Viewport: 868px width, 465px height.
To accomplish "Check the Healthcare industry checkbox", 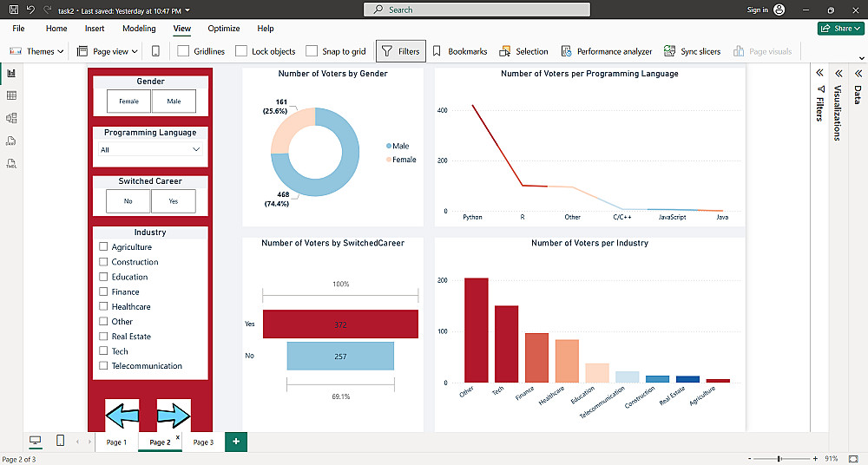I will coord(103,306).
